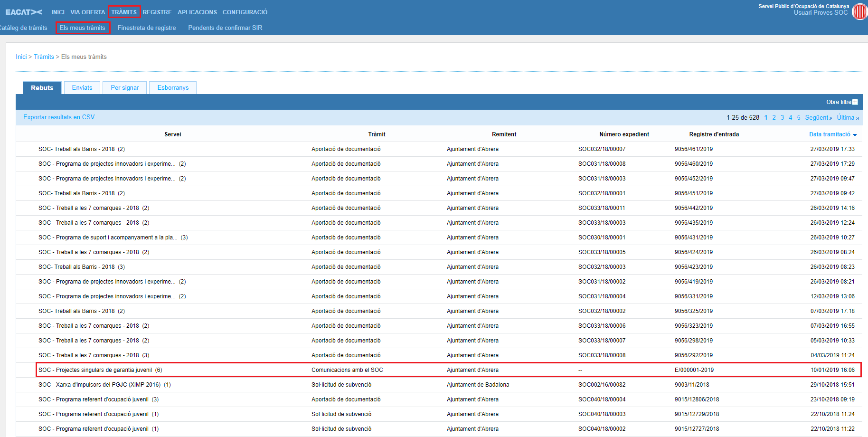The width and height of the screenshot is (868, 437).
Task: Click the Generalitat de Catalunya emblem
Action: (859, 11)
